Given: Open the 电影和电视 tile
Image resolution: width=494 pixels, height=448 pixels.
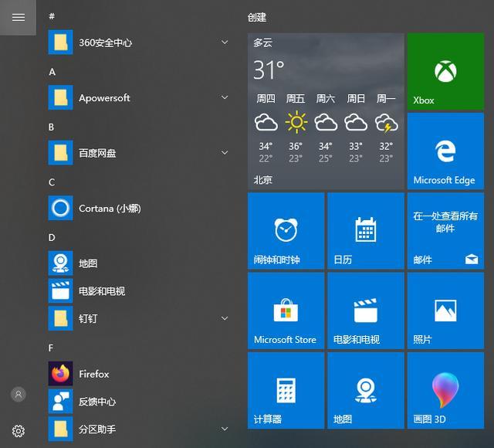Looking at the screenshot, I should coord(366,311).
